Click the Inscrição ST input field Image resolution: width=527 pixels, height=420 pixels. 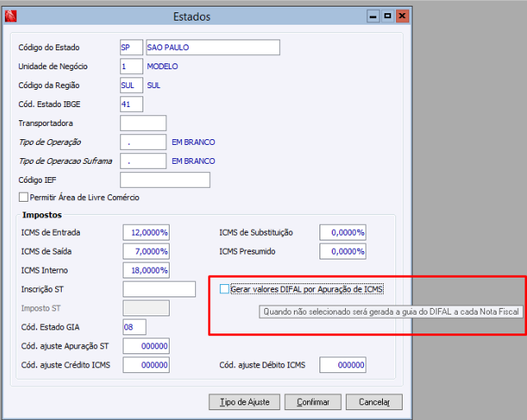(159, 289)
